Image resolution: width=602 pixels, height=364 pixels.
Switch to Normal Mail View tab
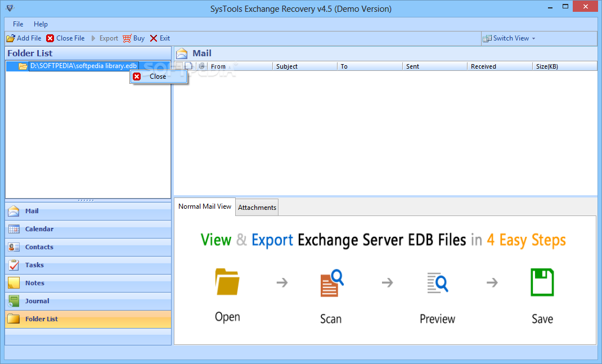[x=205, y=206]
